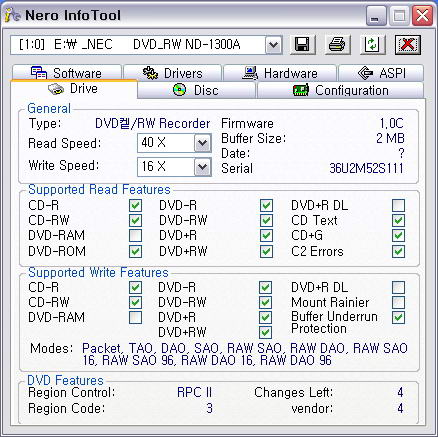The image size is (438, 437).
Task: Click the Buffer Size value 2 MB
Action: pyautogui.click(x=390, y=138)
